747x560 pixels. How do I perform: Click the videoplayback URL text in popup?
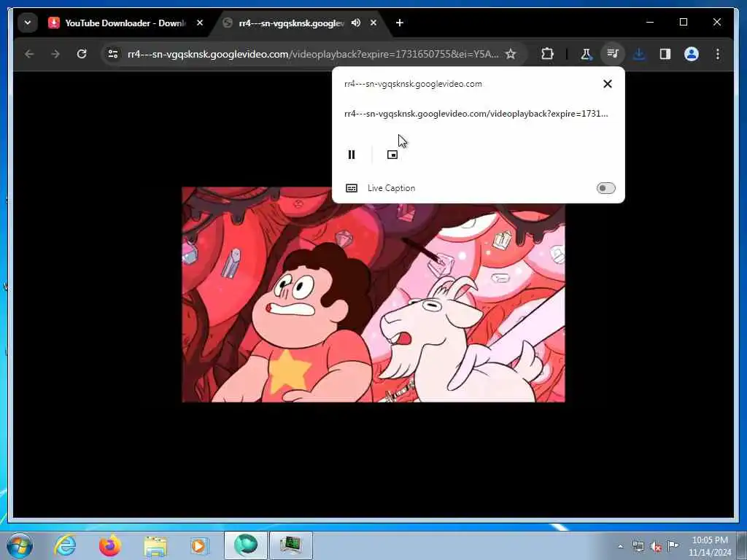coord(476,114)
